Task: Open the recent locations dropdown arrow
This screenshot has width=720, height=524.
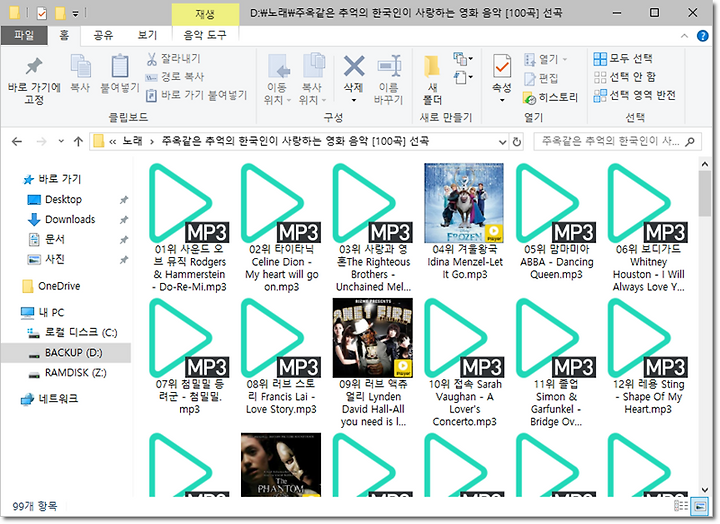Action: [x=61, y=141]
